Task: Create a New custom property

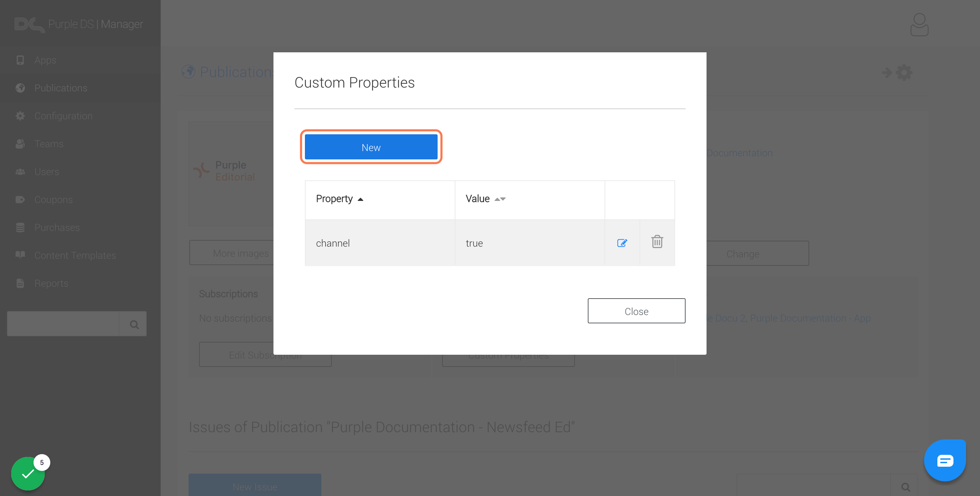Action: (x=371, y=147)
